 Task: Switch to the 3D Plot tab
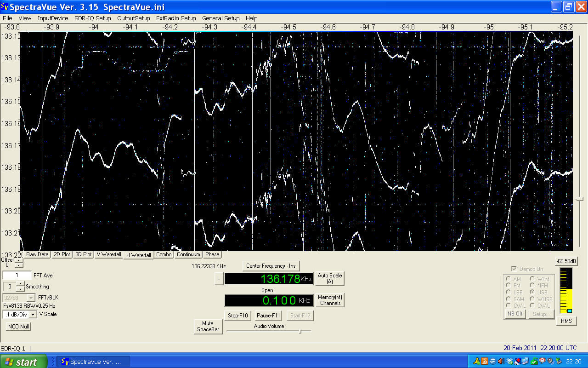pyautogui.click(x=84, y=254)
